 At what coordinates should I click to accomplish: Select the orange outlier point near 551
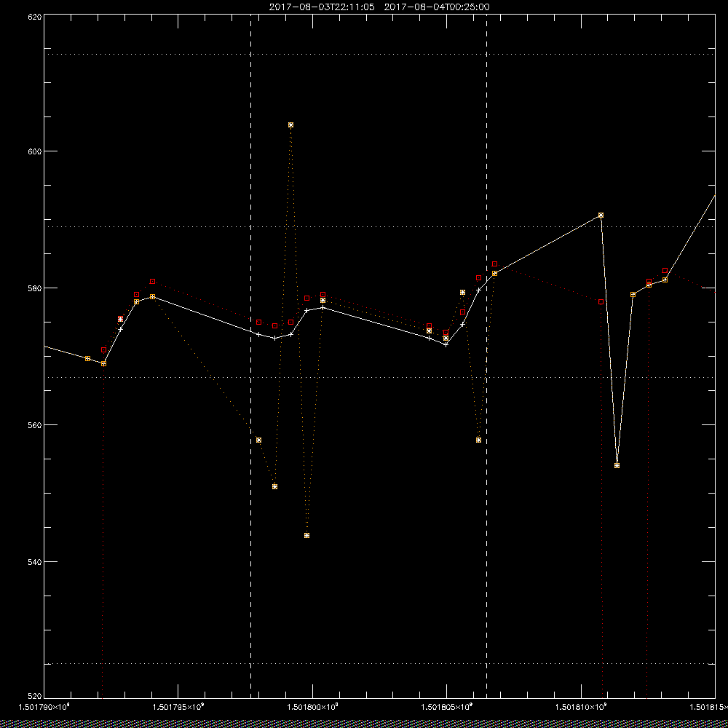(275, 486)
